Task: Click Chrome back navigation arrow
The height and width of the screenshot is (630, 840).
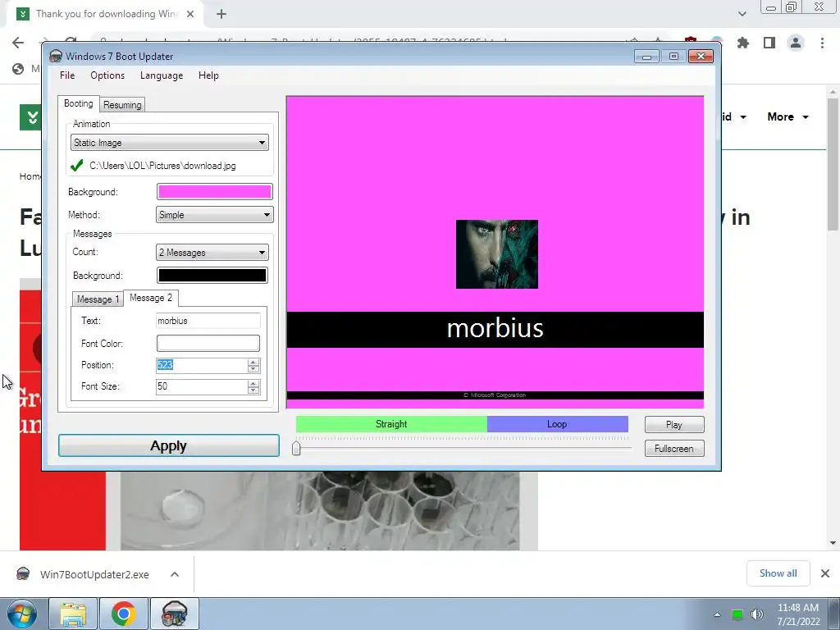Action: coord(18,43)
